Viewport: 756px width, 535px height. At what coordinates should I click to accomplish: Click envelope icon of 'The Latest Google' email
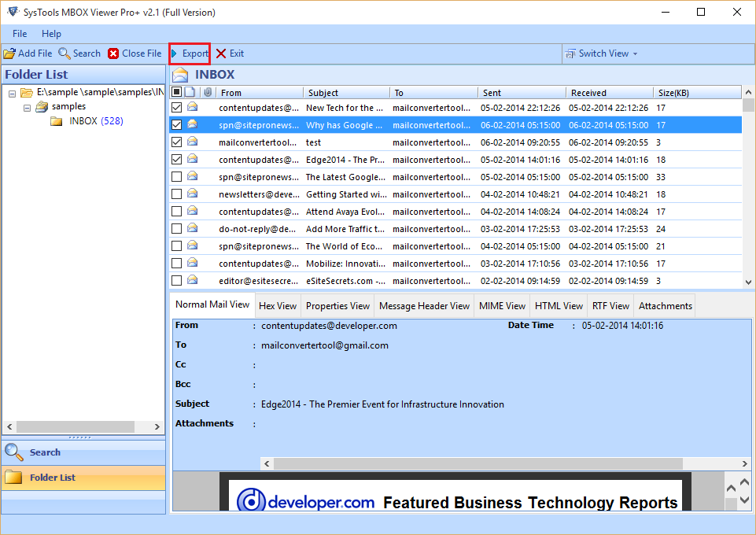tap(193, 176)
